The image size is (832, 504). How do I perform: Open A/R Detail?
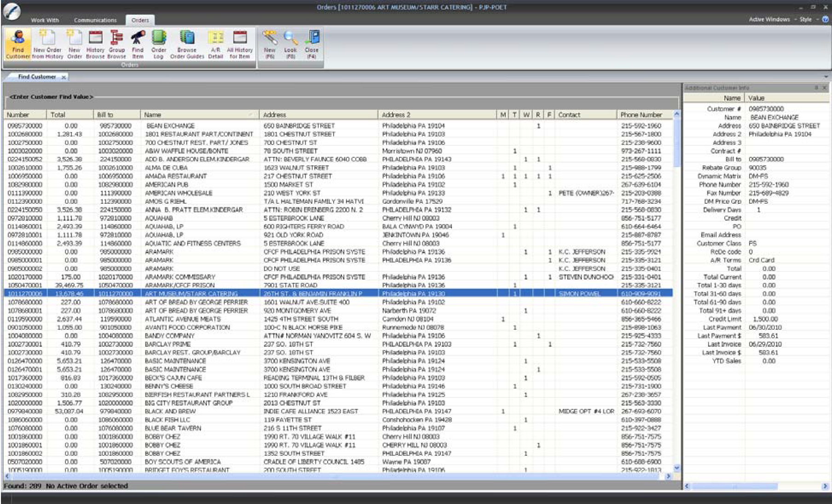click(x=215, y=44)
